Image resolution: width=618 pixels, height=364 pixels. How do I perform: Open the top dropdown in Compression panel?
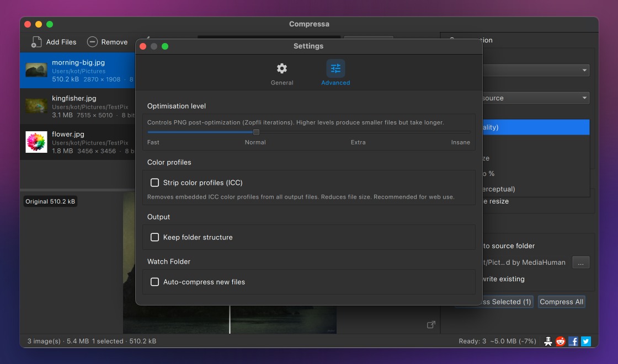pos(536,71)
